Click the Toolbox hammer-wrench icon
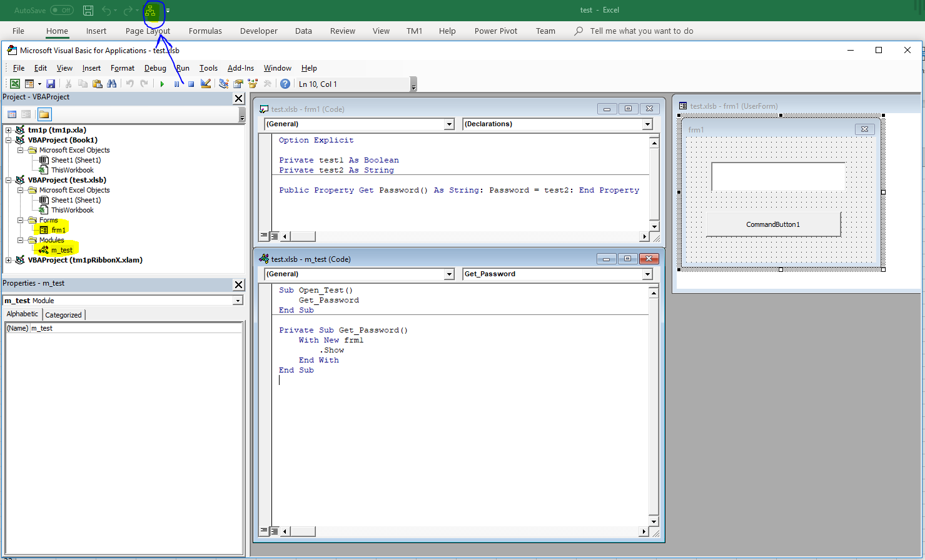The image size is (925, 560). (x=268, y=84)
